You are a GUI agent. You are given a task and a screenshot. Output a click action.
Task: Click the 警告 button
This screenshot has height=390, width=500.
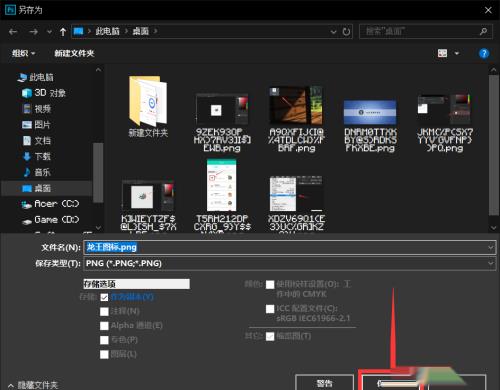click(324, 383)
